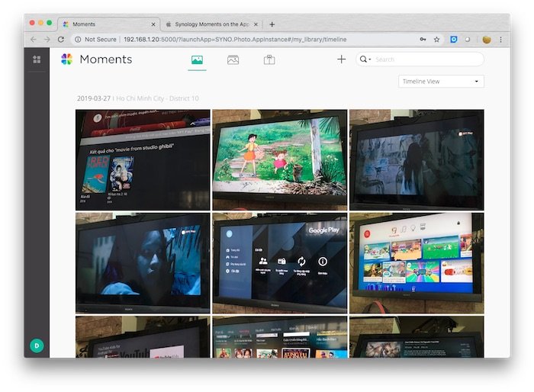The width and height of the screenshot is (534, 392).
Task: Click the Not Secure site info icon
Action: click(x=78, y=40)
